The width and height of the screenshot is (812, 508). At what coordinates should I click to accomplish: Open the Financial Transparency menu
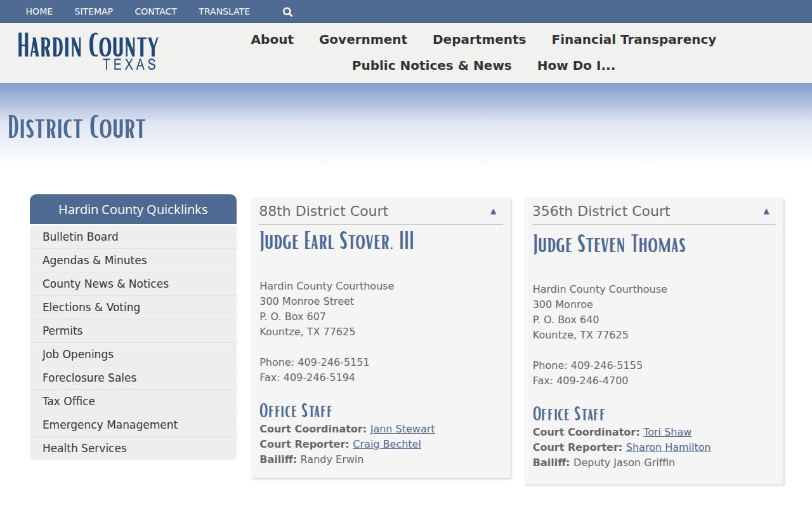pos(634,39)
